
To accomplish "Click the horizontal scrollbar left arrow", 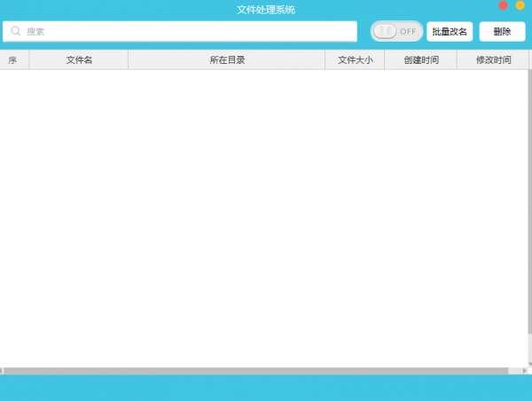I will point(3,371).
